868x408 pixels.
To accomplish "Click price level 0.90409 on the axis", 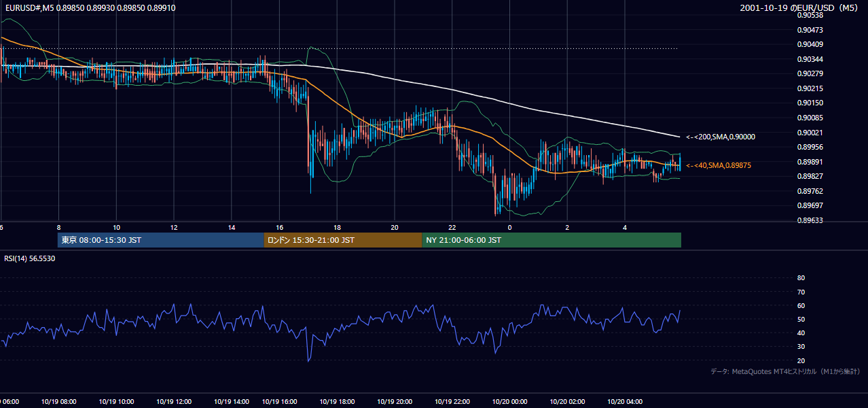I will coord(810,44).
